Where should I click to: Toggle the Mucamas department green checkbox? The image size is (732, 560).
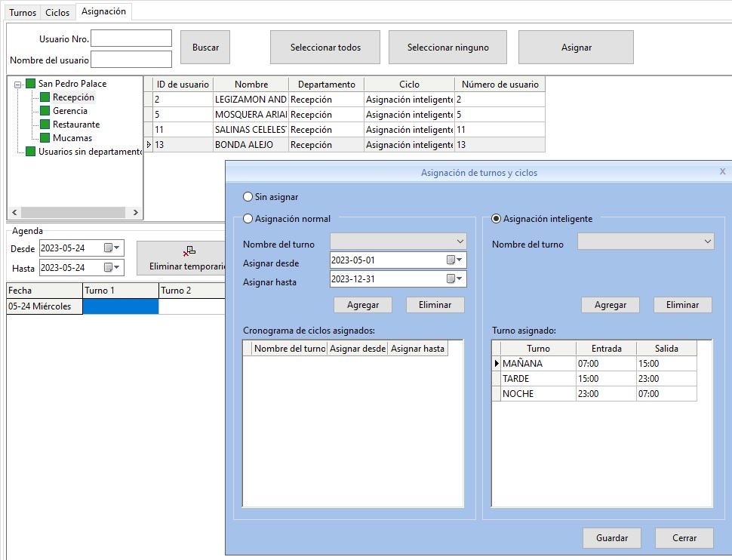pyautogui.click(x=45, y=138)
